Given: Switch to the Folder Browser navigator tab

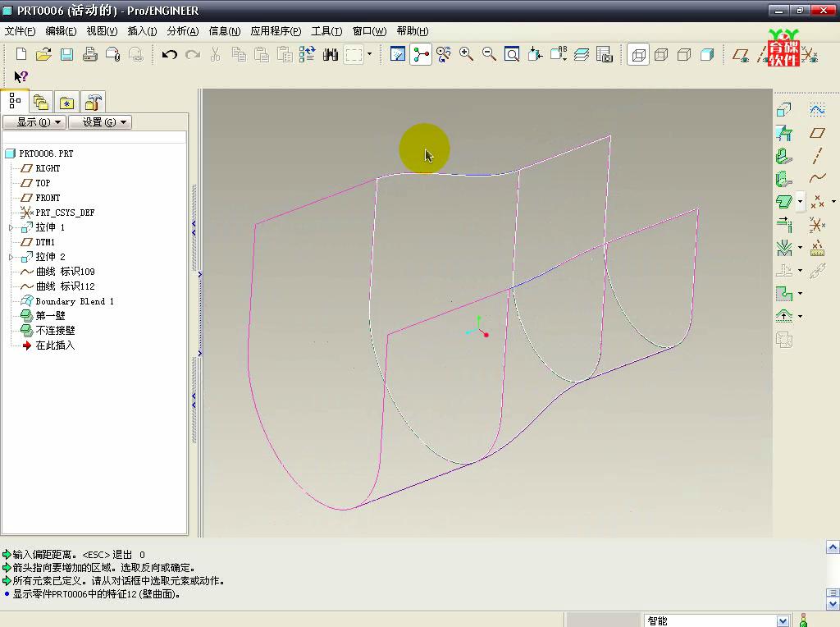Looking at the screenshot, I should (x=41, y=102).
